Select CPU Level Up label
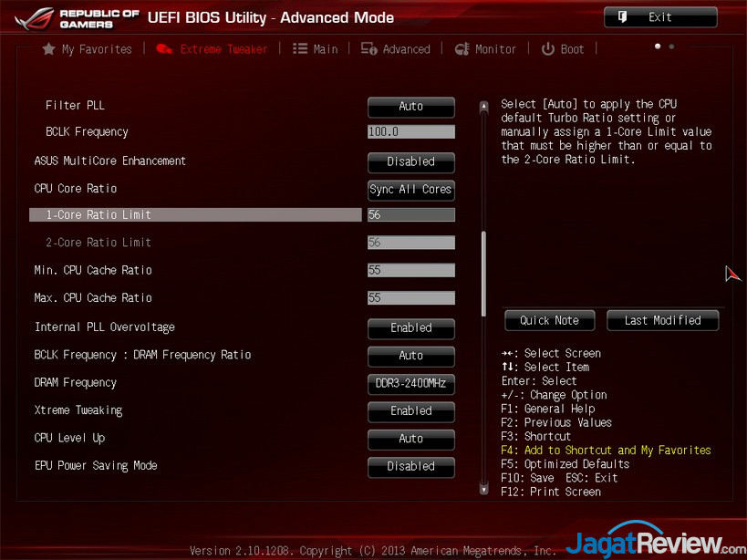 [69, 438]
